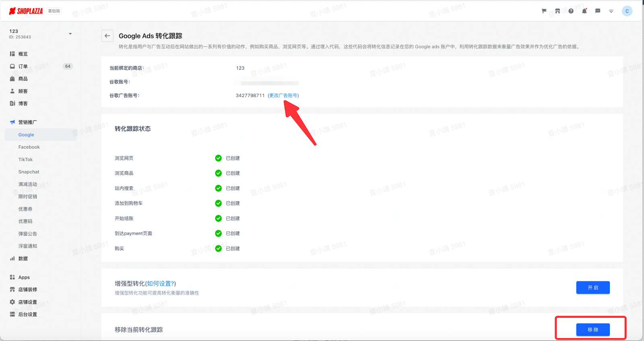
Task: Click the 更改广告账号 link
Action: 283,96
